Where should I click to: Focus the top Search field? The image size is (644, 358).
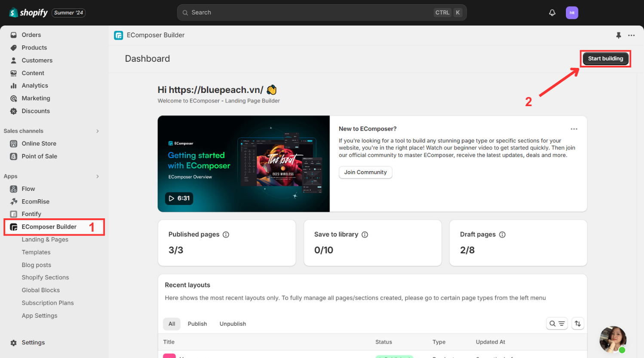pos(322,12)
